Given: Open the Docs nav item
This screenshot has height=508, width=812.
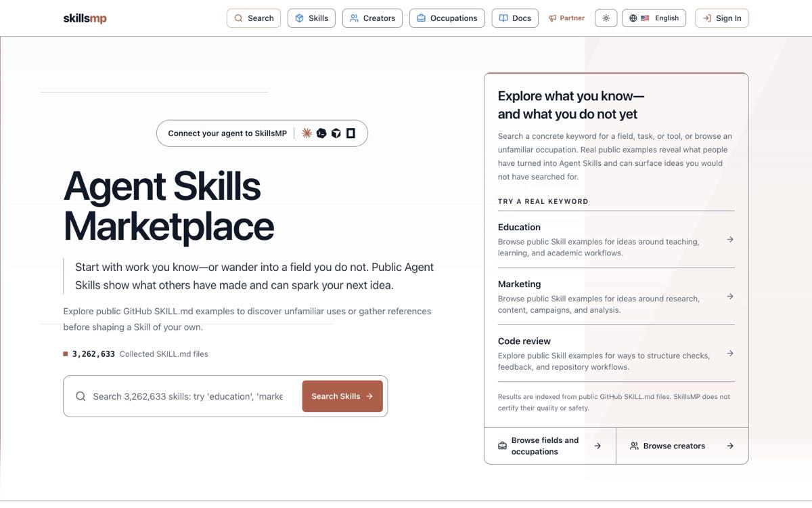Looking at the screenshot, I should [515, 18].
